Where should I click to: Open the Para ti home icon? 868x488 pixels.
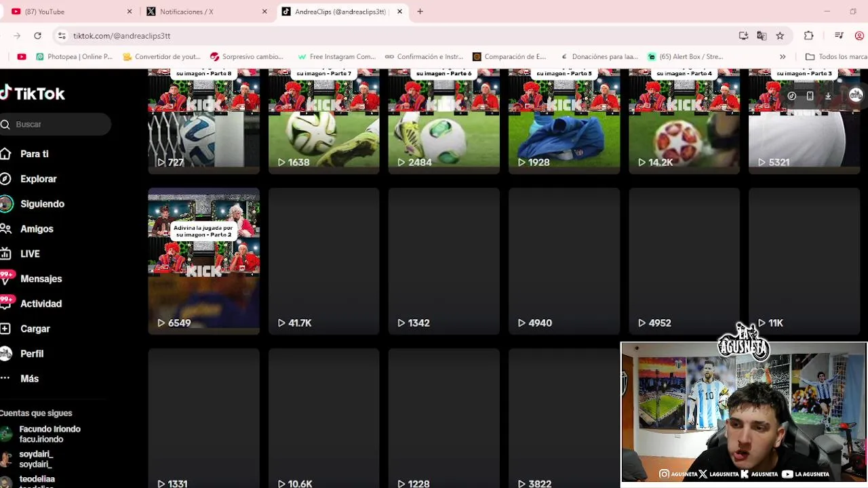tap(5, 154)
